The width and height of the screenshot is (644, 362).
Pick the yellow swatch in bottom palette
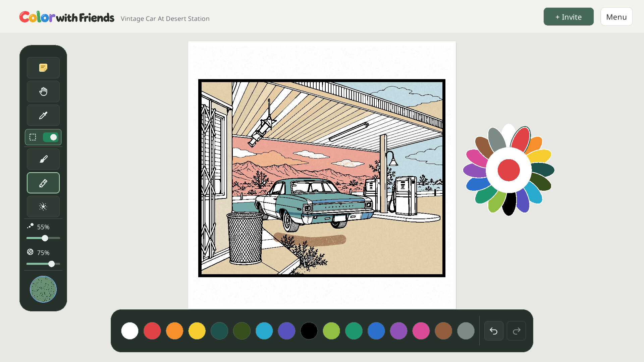[197, 331]
